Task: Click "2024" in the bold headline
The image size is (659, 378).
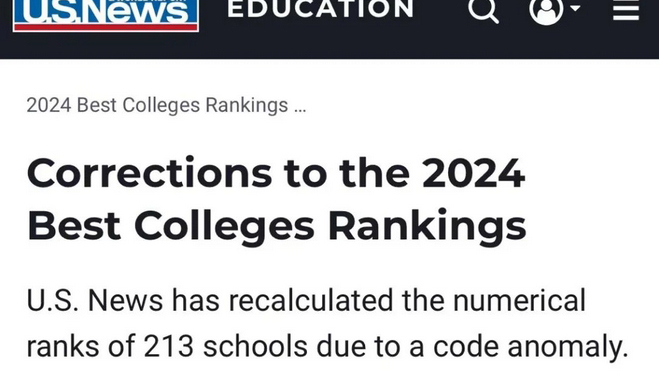Action: coord(474,173)
